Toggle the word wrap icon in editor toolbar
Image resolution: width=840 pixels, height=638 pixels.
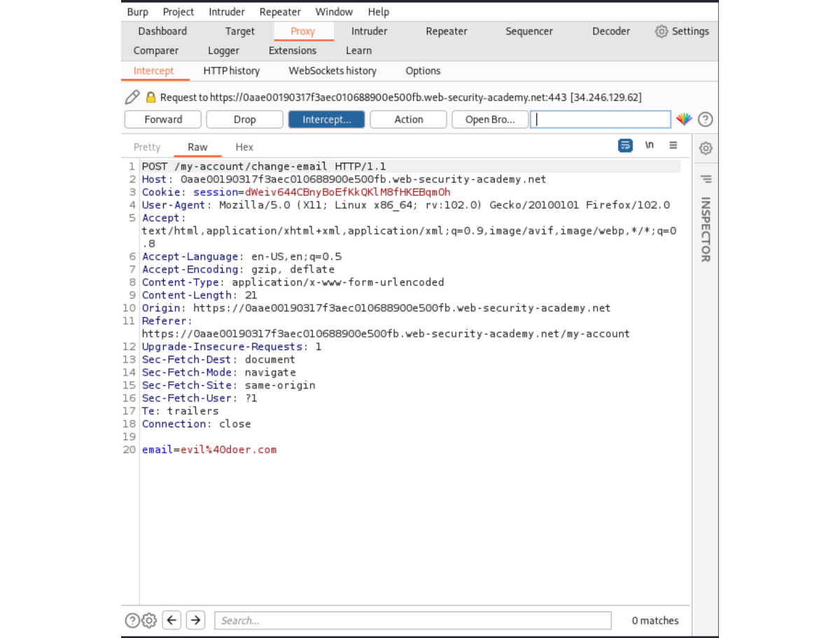(625, 146)
